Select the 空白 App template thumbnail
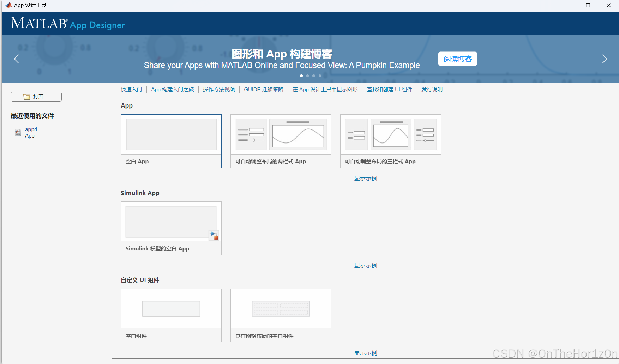The image size is (619, 364). (x=171, y=141)
